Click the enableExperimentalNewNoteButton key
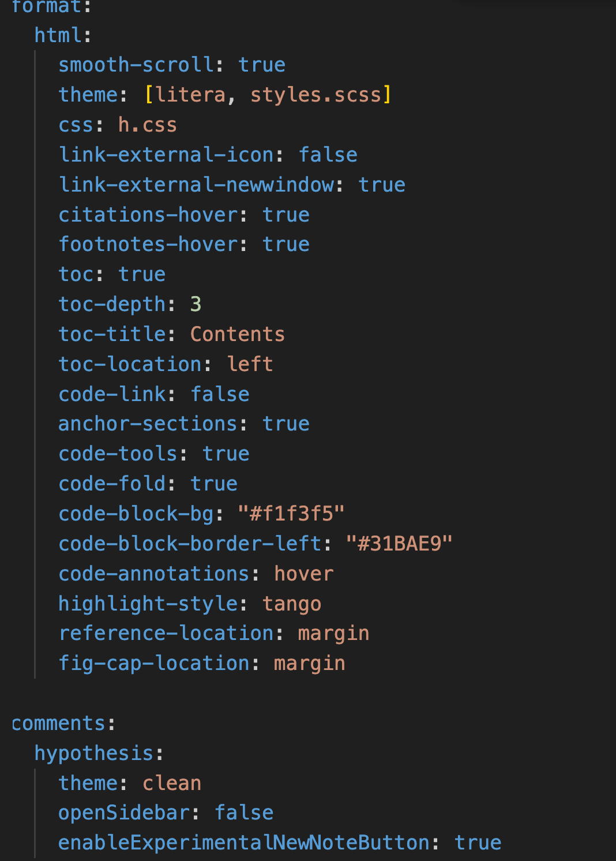The height and width of the screenshot is (861, 616). [x=244, y=843]
